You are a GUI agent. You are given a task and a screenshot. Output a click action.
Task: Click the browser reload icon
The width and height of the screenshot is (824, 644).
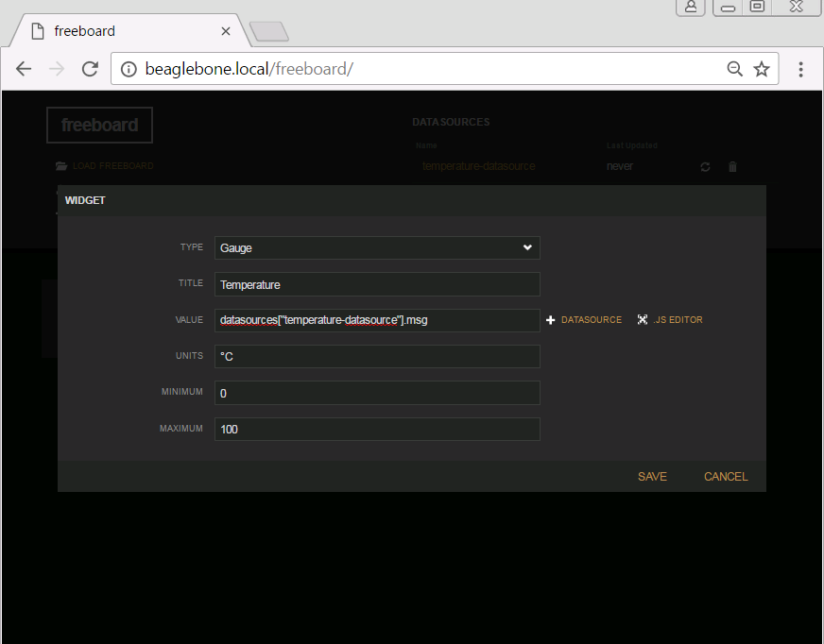tap(90, 69)
